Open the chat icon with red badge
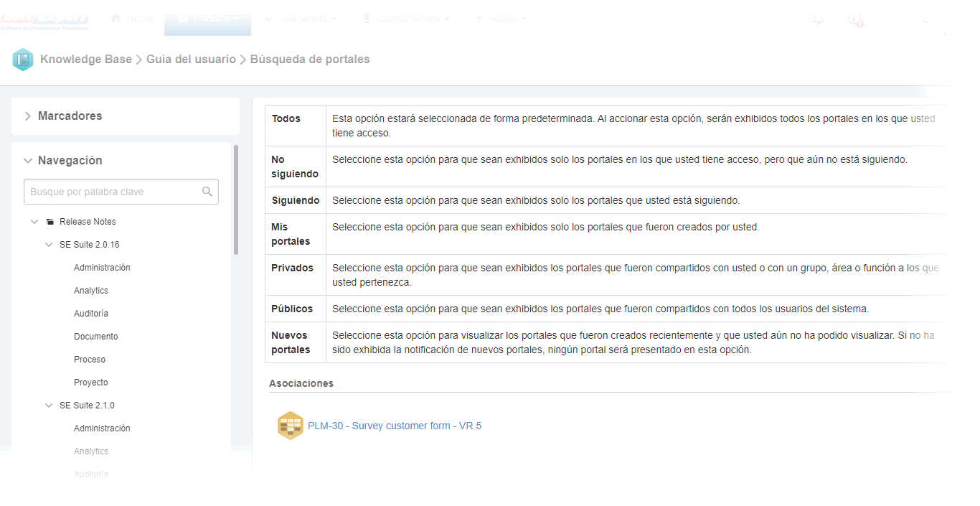980x506 pixels. [x=854, y=19]
